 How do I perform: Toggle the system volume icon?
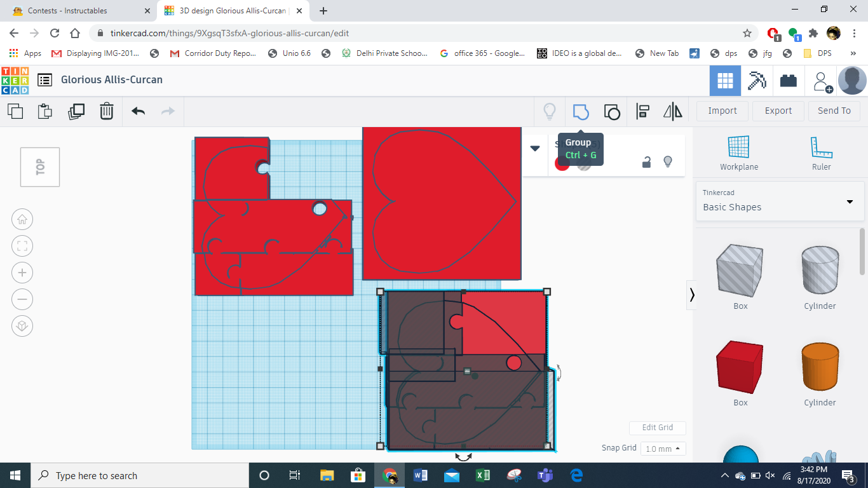770,475
